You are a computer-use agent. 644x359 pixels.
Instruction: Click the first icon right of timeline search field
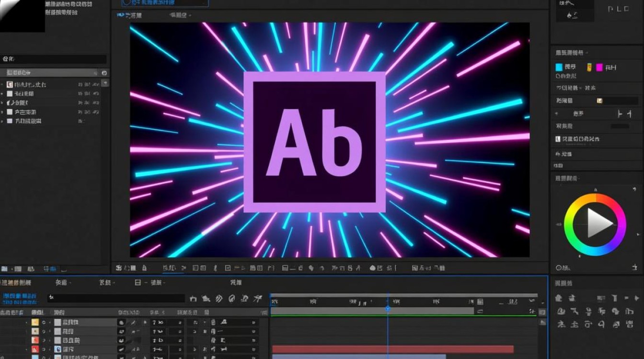[193, 299]
